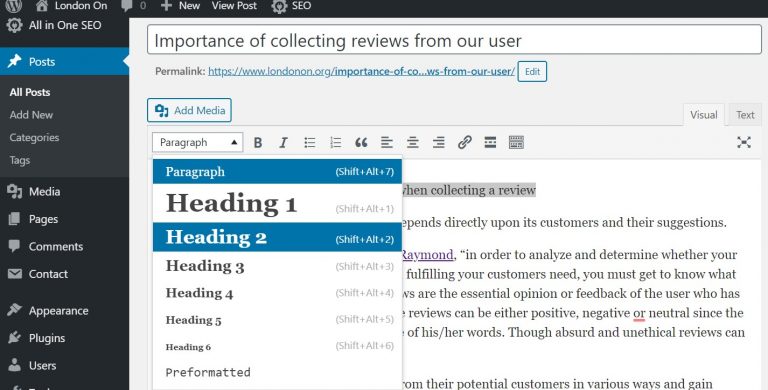This screenshot has width=768, height=390.
Task: Click View Post in admin bar
Action: [x=234, y=6]
